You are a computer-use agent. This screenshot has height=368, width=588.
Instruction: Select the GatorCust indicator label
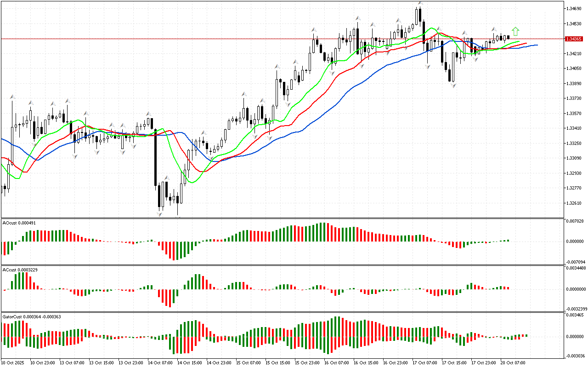(x=32, y=316)
